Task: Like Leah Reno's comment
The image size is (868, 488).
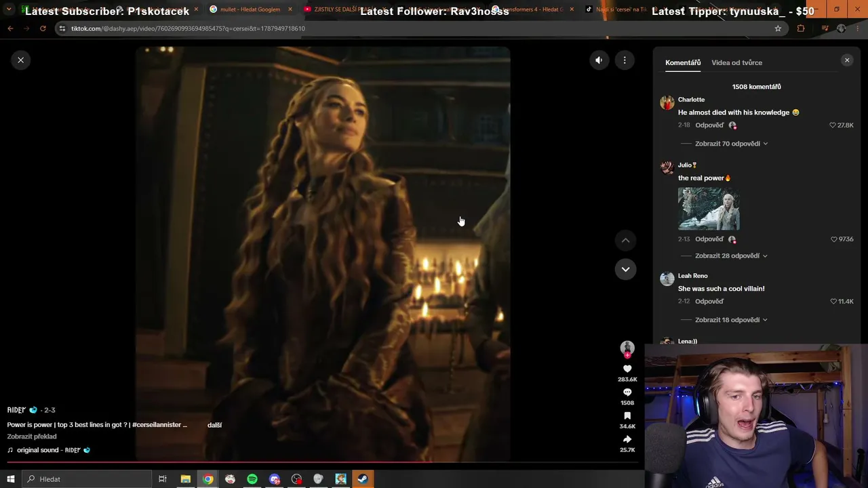Action: tap(833, 302)
